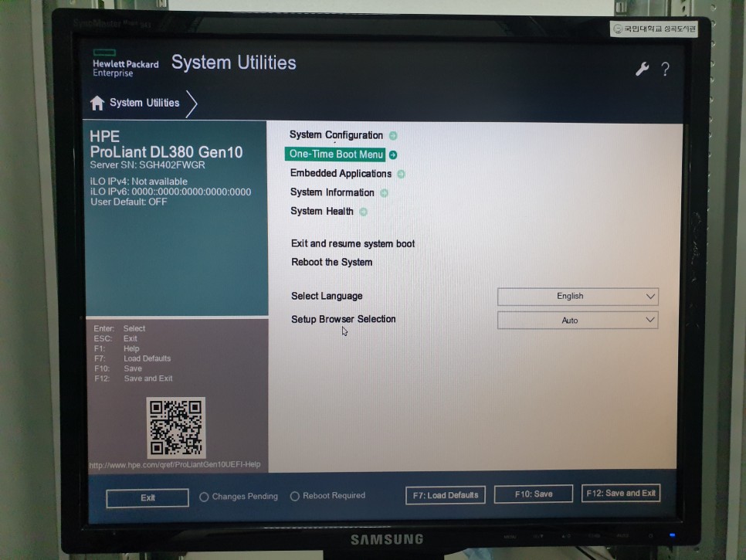Click the System Utilities page title
The image size is (746, 560).
tap(233, 63)
